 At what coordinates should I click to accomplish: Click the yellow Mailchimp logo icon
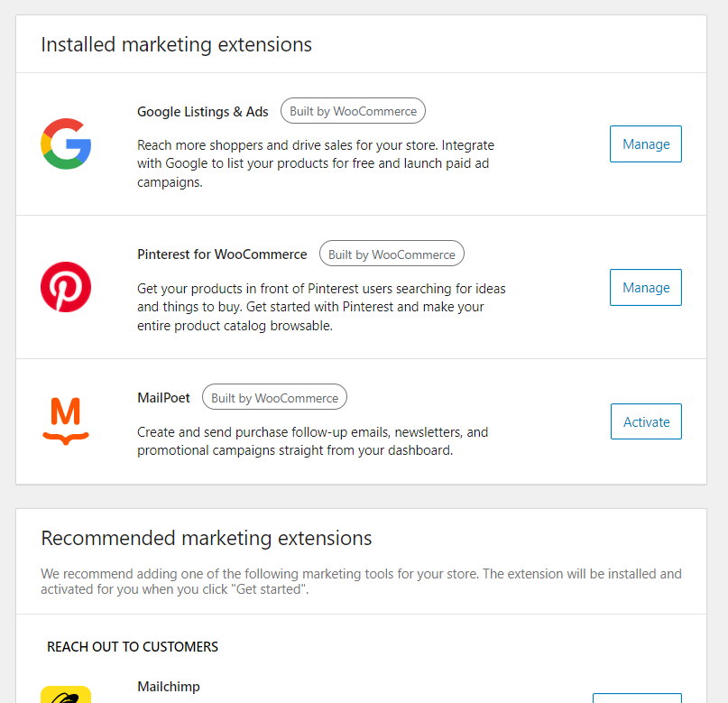(x=66, y=695)
